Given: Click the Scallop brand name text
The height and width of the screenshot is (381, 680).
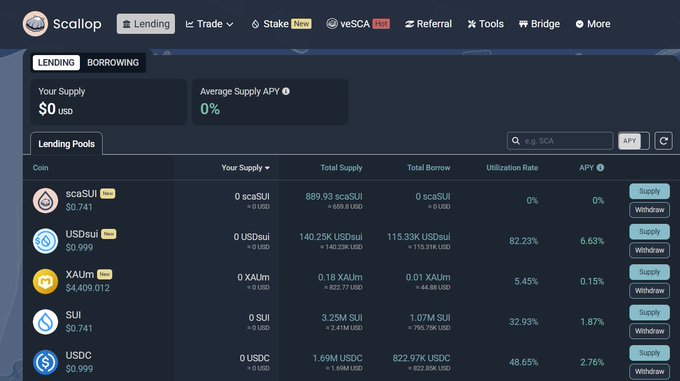Looking at the screenshot, I should click(77, 24).
